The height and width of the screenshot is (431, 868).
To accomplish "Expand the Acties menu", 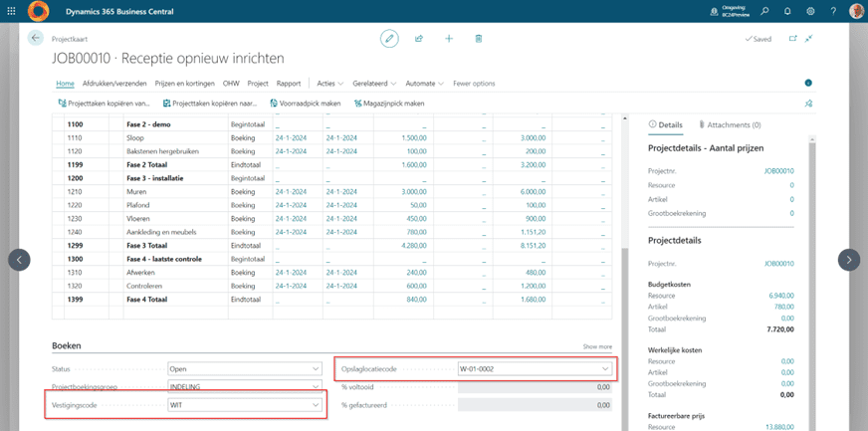I will point(326,84).
